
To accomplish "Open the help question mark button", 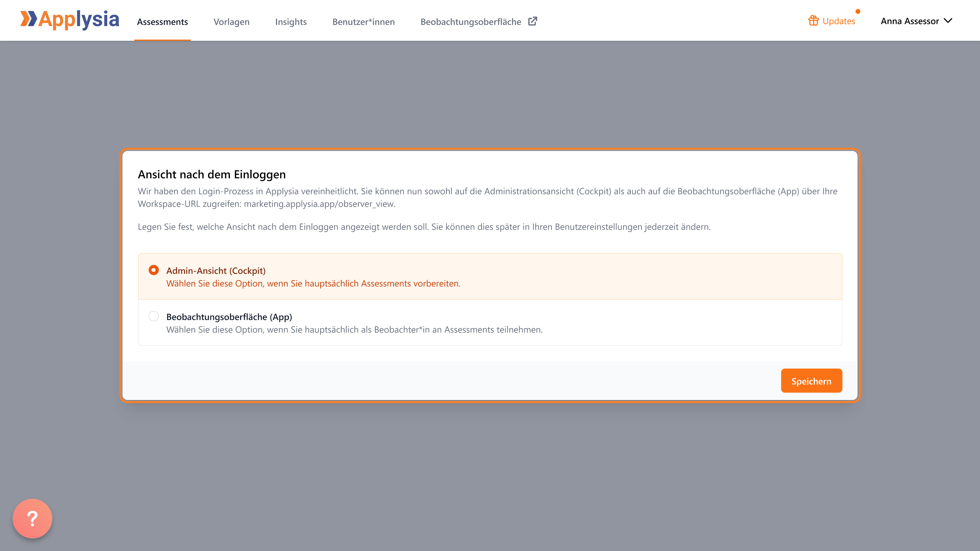I will pos(32,518).
